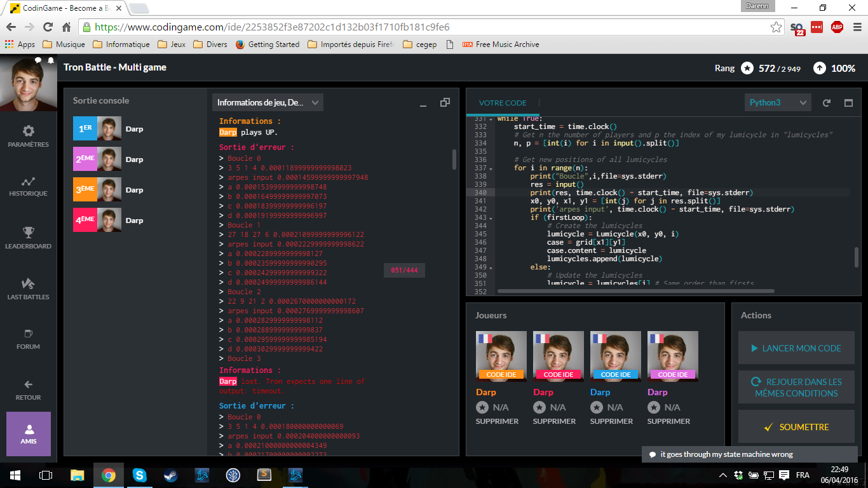
Task: Open Skype from the Windows taskbar
Action: pos(139,475)
